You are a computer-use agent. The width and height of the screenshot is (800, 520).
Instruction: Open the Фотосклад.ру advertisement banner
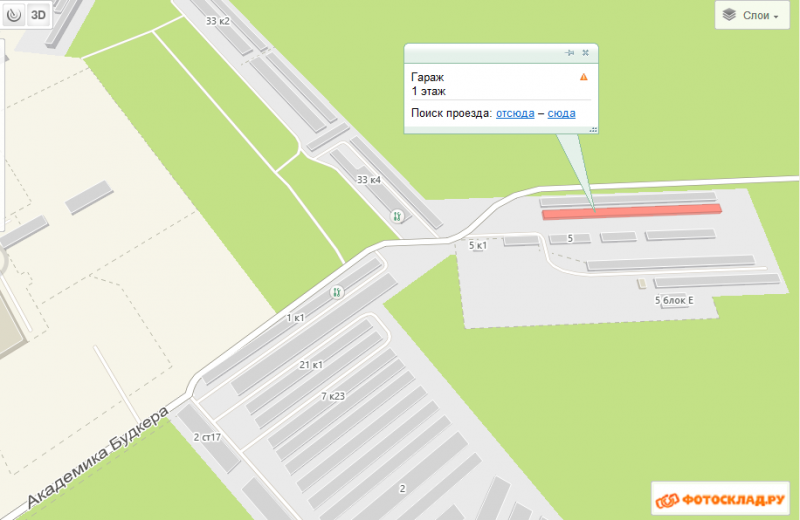click(720, 500)
